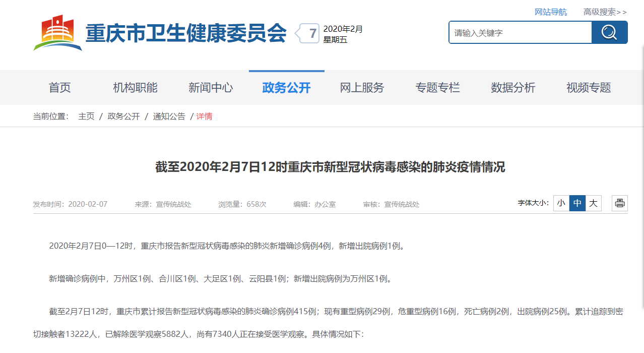Open the 专题专栏 menu item

[437, 88]
